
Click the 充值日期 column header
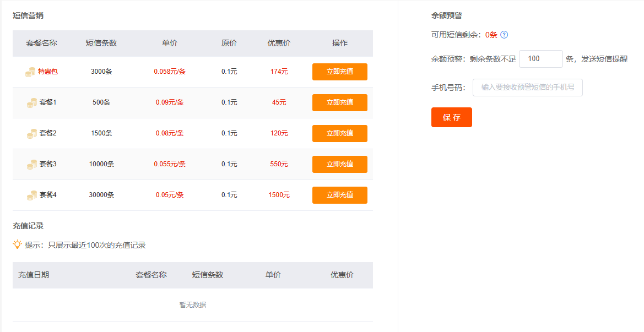[x=33, y=275]
